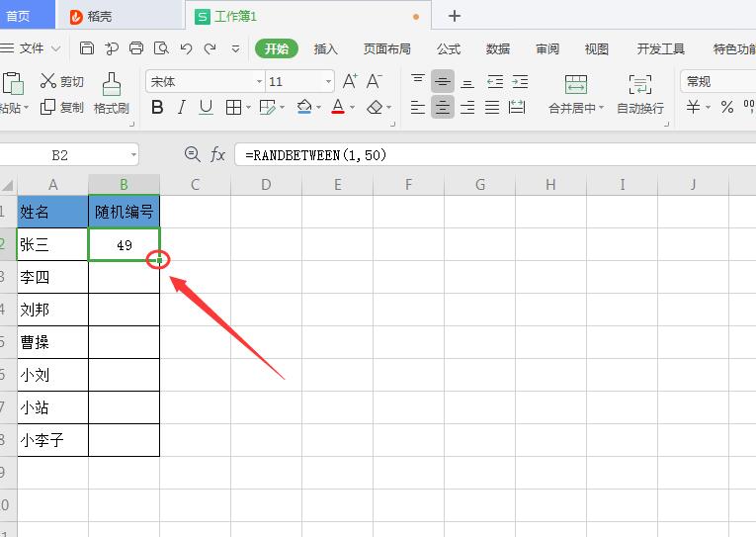Open the 公式 ribbon tab

coord(449,48)
